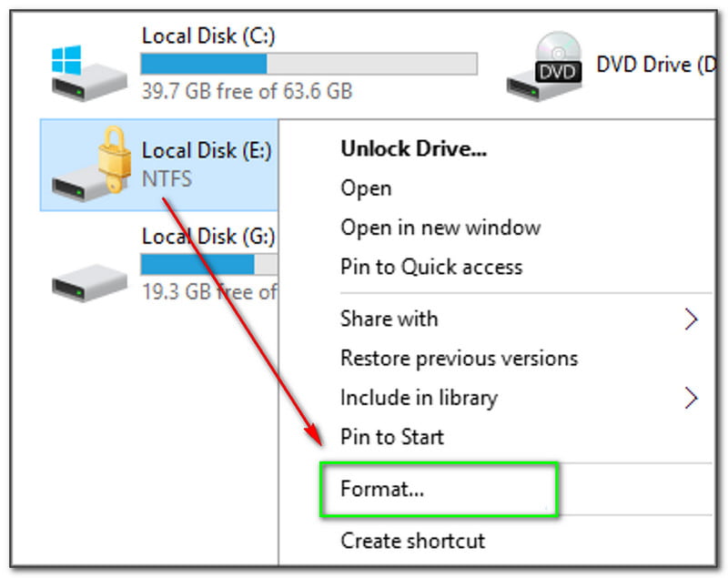Pin the drive to Quick access
The image size is (728, 578).
[x=431, y=267]
